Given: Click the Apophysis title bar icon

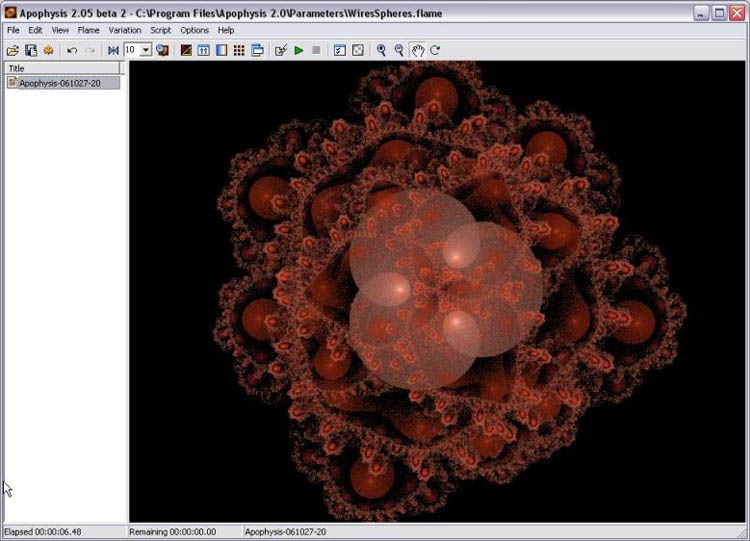Looking at the screenshot, I should coord(10,13).
